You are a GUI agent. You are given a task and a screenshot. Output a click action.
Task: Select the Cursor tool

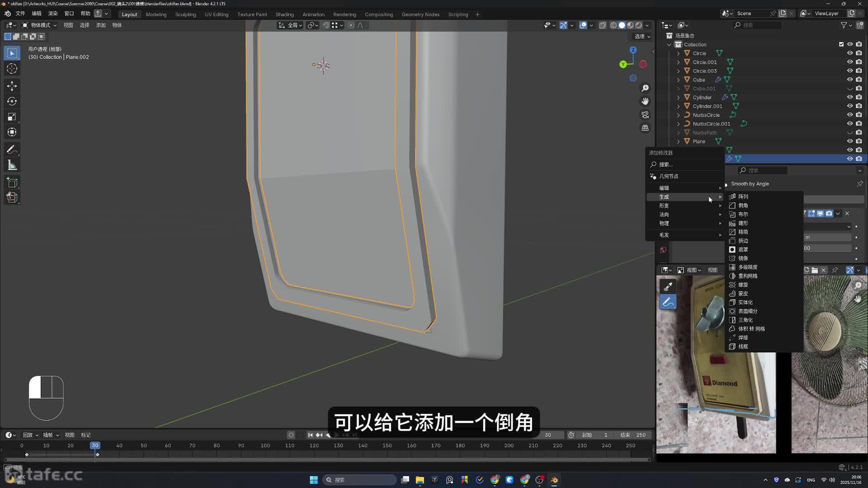pos(12,69)
